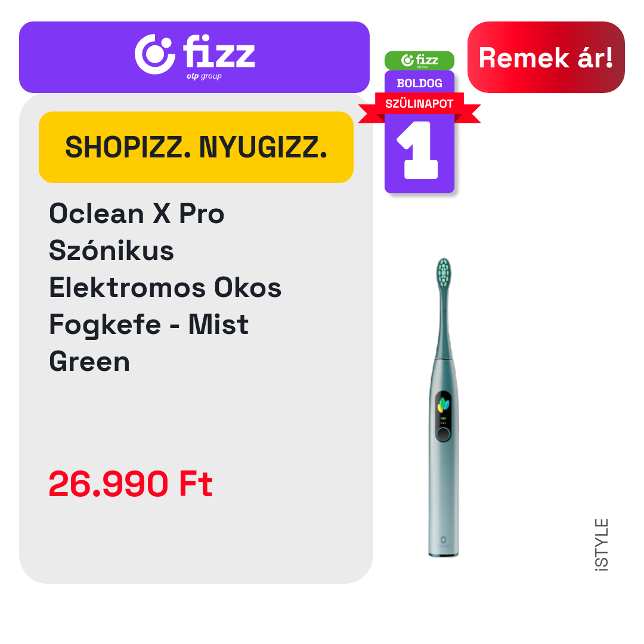The image size is (644, 644).
Task: Click the large number 1 birthday badge
Action: pyautogui.click(x=419, y=150)
